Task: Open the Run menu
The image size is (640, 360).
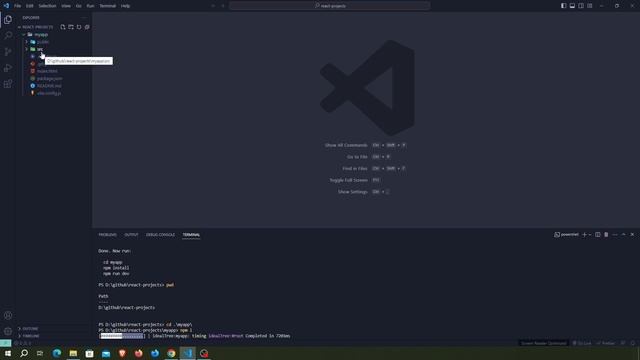Action: (90, 6)
